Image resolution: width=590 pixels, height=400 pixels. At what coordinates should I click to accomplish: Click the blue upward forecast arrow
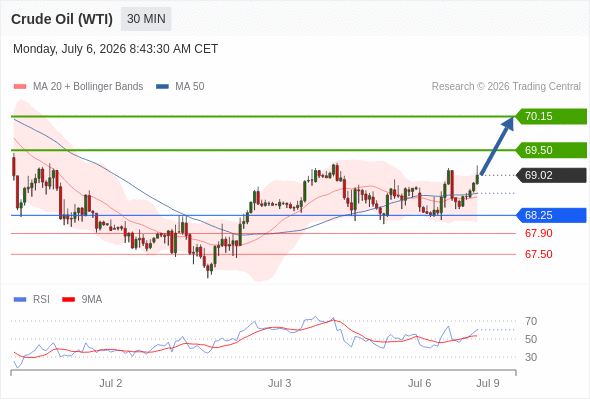[497, 146]
